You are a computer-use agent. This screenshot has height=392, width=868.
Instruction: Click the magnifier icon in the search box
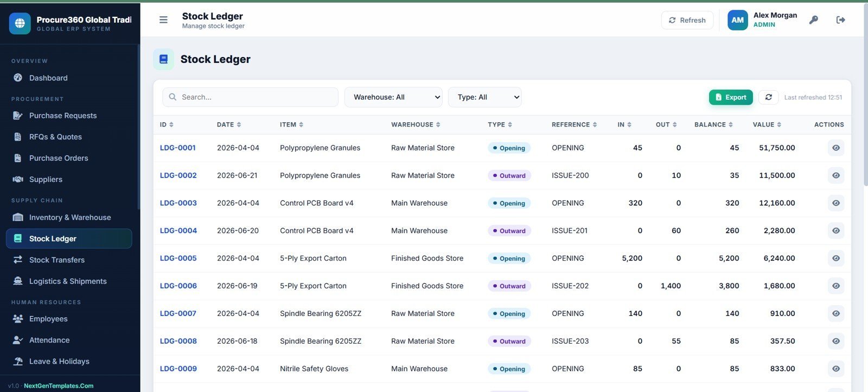coord(173,97)
